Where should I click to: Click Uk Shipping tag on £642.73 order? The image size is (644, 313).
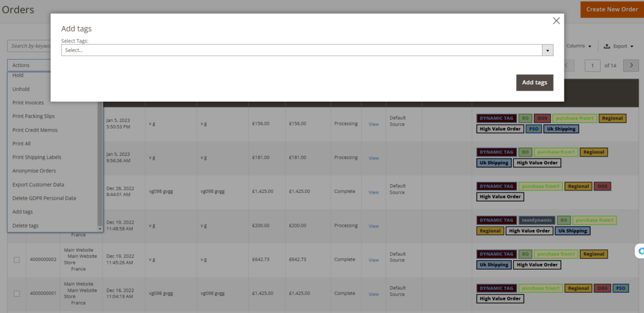click(x=494, y=265)
